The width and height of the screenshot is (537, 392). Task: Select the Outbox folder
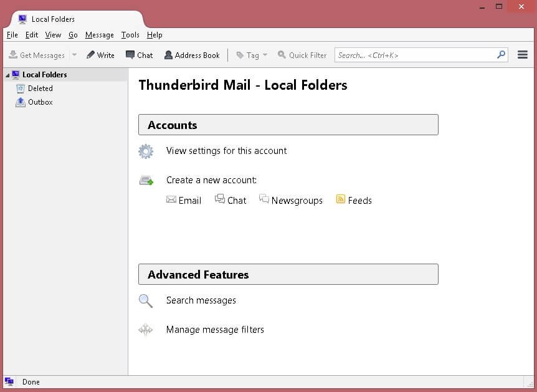[40, 102]
